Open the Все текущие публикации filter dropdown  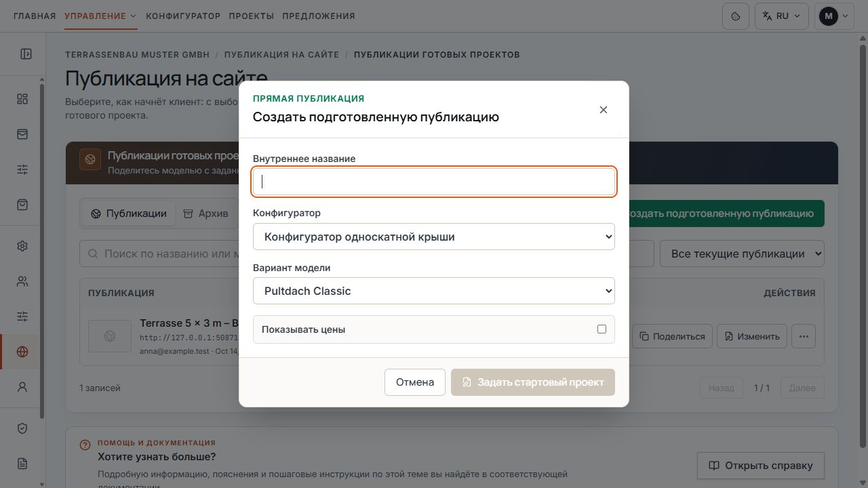[x=743, y=253]
